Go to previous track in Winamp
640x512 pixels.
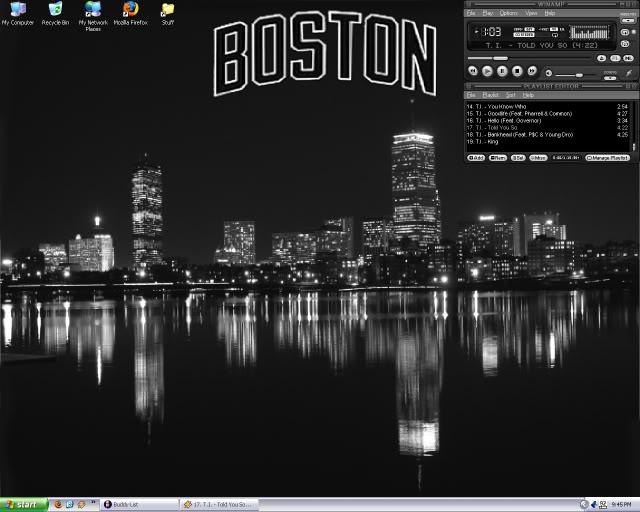[x=473, y=71]
